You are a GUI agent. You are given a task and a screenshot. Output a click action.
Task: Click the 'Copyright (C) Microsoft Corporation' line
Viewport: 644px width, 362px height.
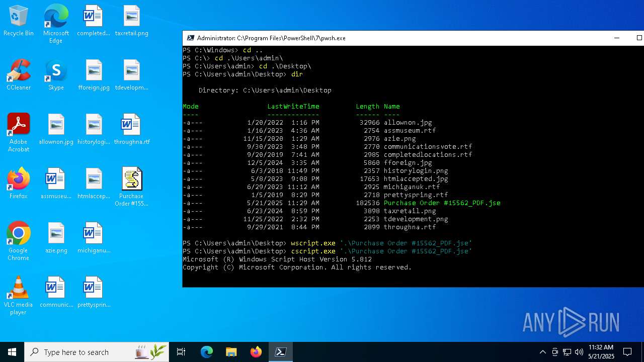pos(297,267)
